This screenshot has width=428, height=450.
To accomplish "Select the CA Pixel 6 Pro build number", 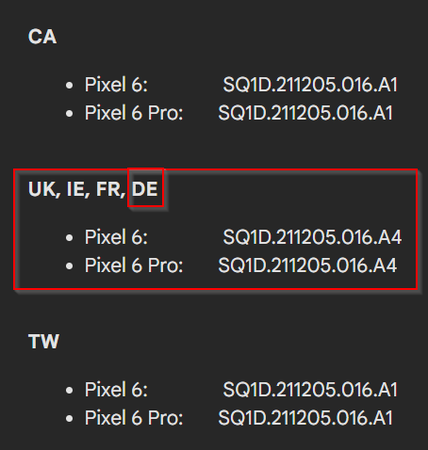I will click(306, 113).
